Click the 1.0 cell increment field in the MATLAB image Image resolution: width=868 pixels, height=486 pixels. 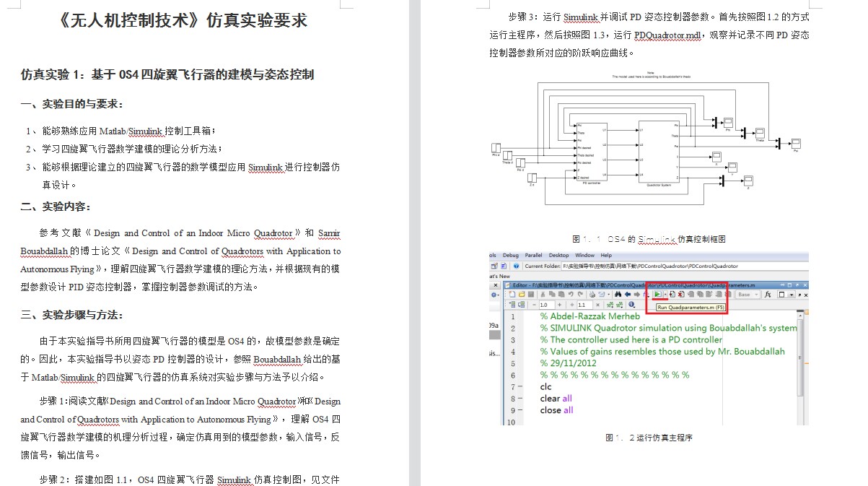546,305
